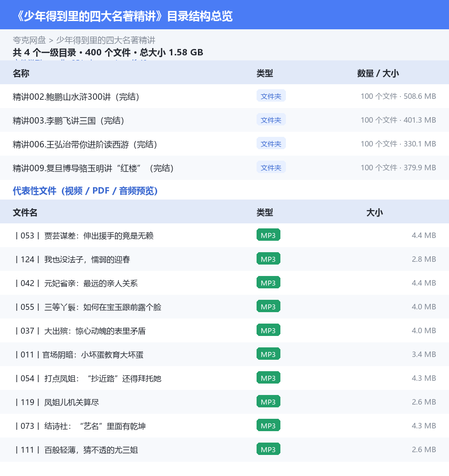Click MP3 badge for file 055
The width and height of the screenshot is (449, 476).
(268, 306)
